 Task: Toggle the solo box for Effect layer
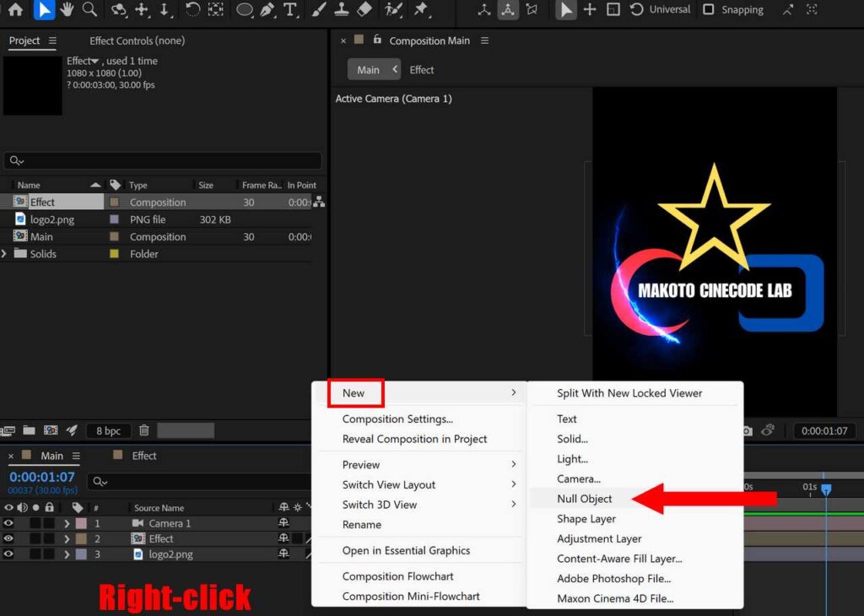point(35,538)
